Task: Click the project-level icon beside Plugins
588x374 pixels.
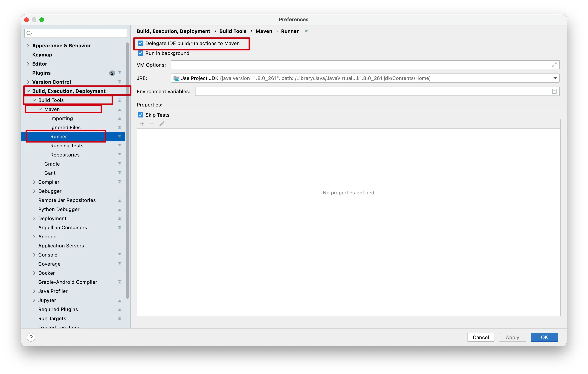Action: click(120, 73)
